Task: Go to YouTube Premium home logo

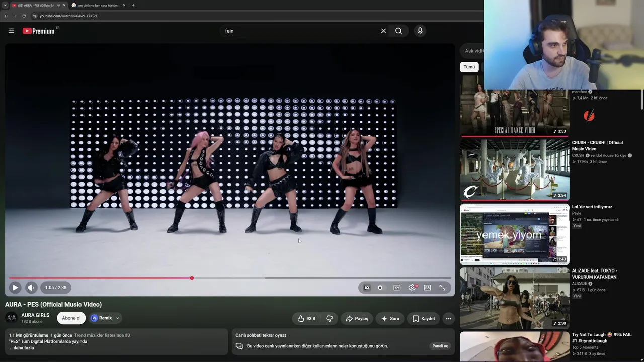Action: [x=39, y=31]
